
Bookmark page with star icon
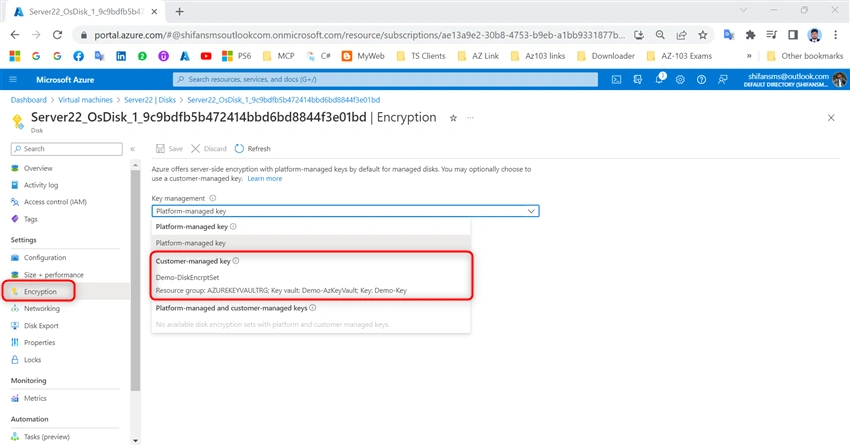coord(703,35)
